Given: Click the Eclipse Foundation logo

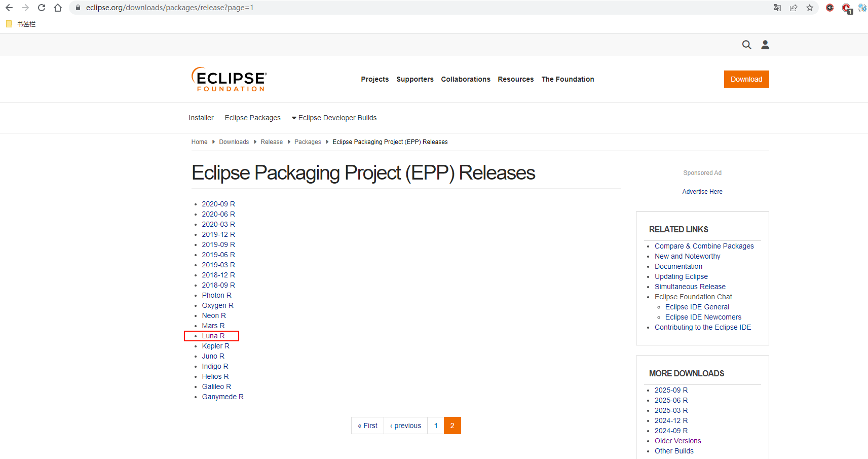Looking at the screenshot, I should tap(229, 79).
